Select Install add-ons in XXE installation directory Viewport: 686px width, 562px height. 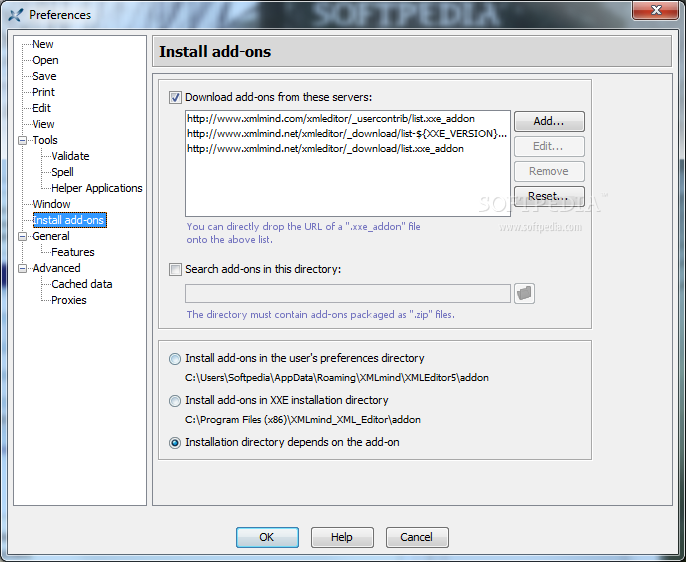(175, 401)
